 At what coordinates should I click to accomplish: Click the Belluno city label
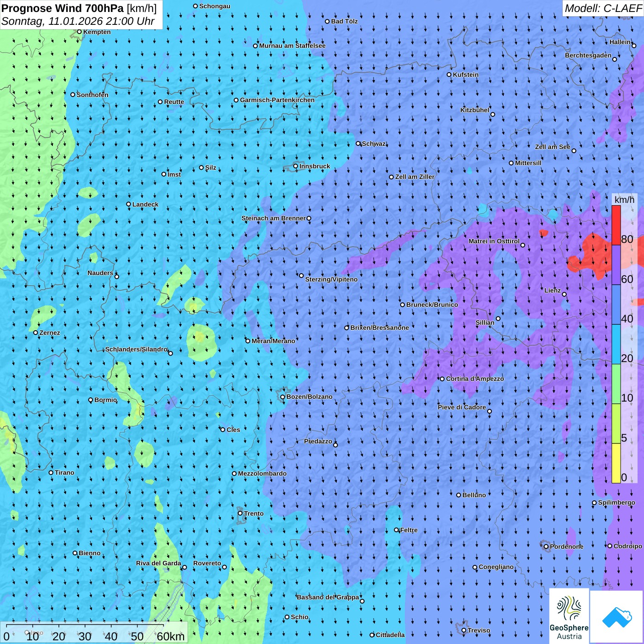pos(474,495)
